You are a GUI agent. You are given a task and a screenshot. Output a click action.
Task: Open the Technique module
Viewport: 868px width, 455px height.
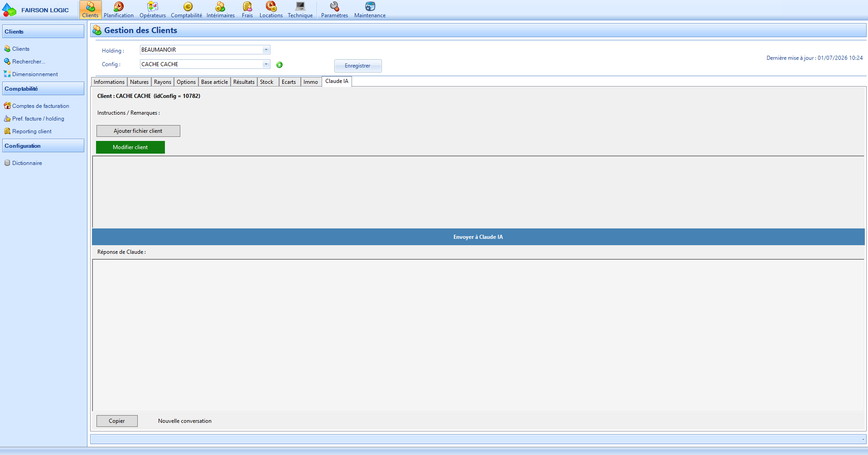tap(300, 10)
